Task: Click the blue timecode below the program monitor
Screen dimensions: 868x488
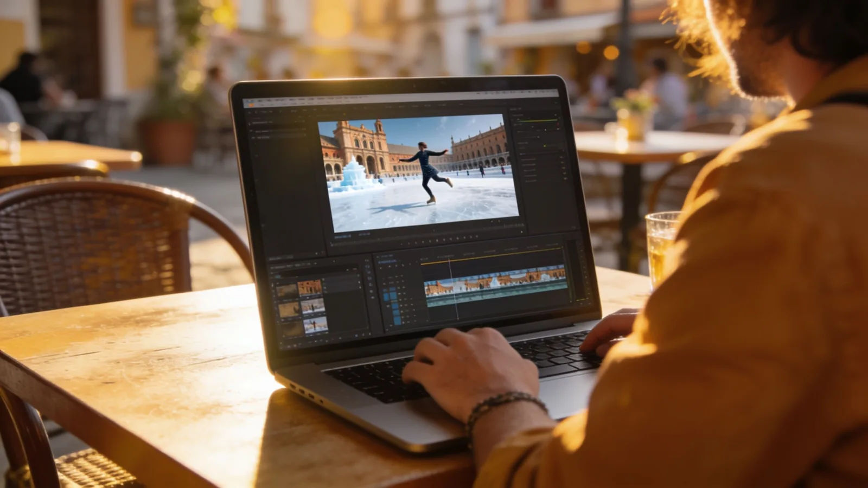Action: tap(343, 236)
